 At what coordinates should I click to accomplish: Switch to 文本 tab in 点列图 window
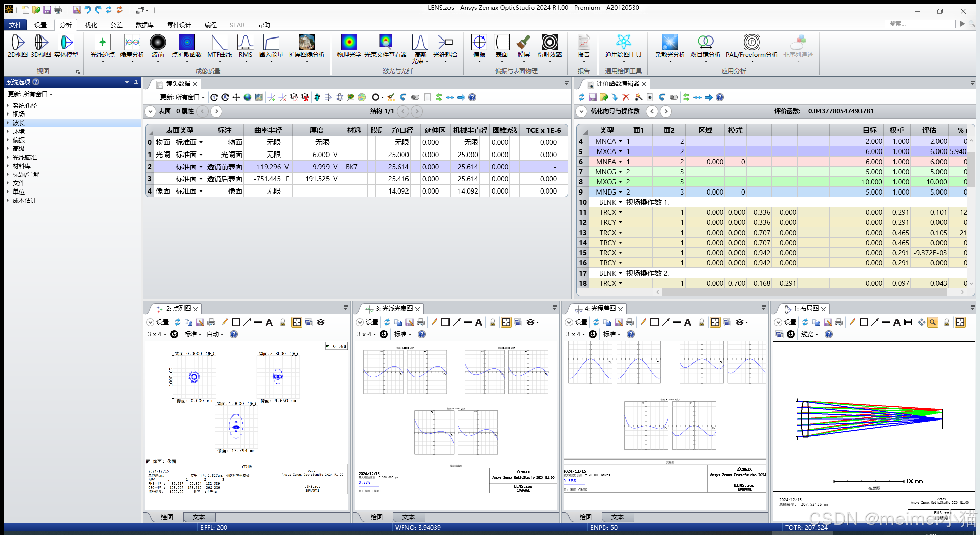pos(199,517)
